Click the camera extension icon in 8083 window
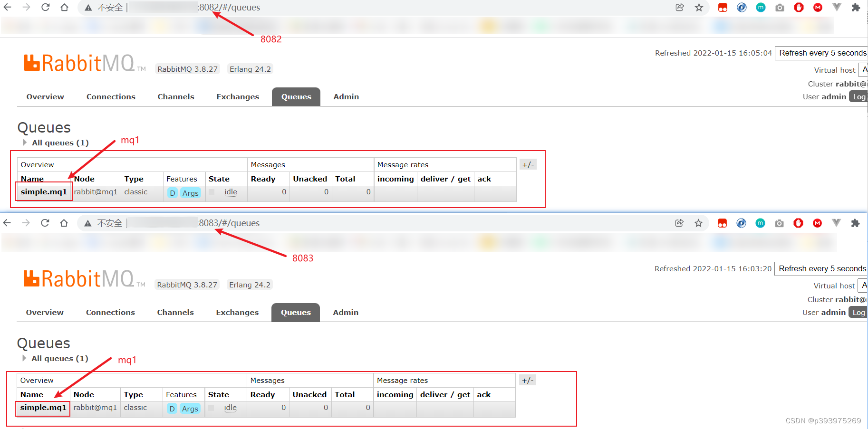868x429 pixels. tap(779, 223)
